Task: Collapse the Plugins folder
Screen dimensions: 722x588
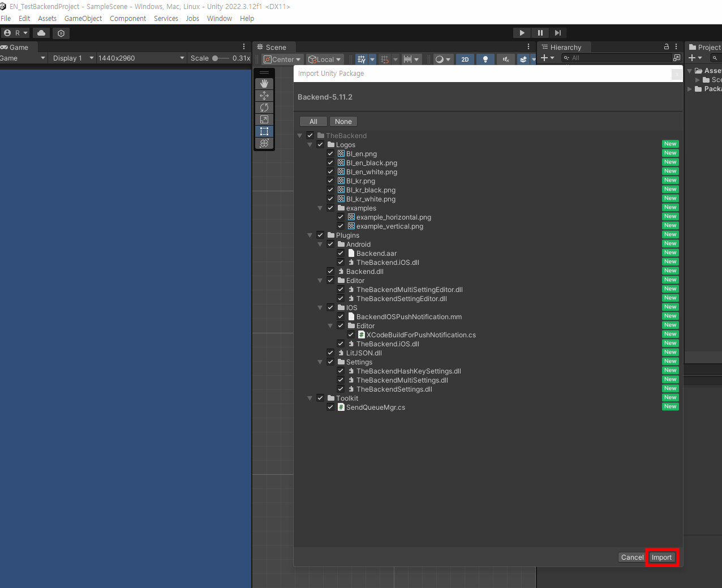Action: tap(310, 235)
